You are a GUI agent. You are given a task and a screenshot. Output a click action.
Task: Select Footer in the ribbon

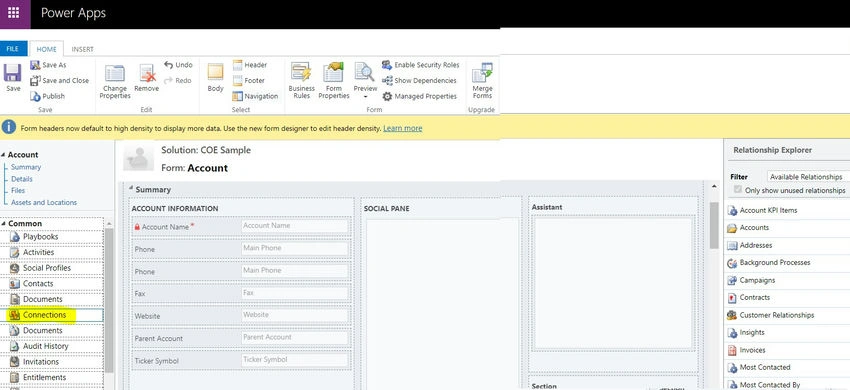pyautogui.click(x=249, y=80)
